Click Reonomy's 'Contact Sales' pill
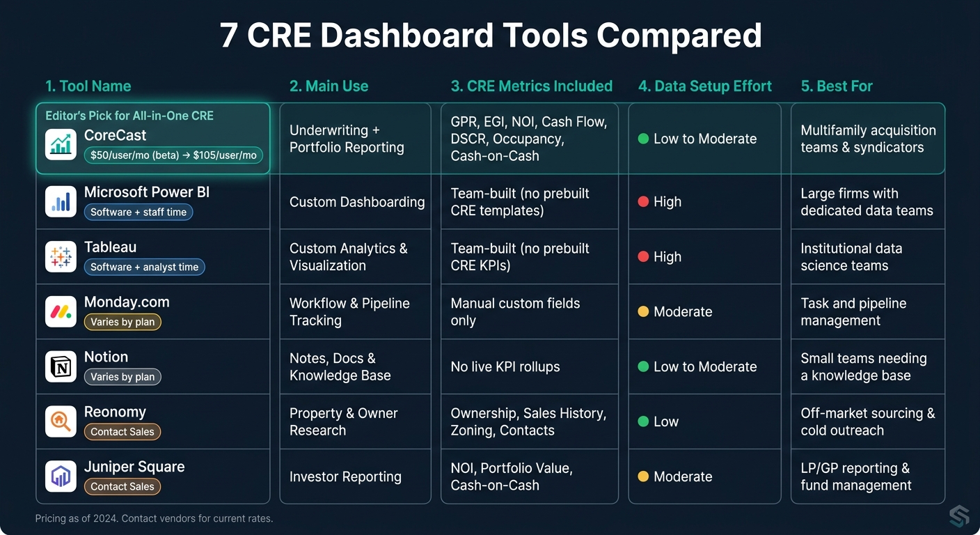 coord(122,433)
